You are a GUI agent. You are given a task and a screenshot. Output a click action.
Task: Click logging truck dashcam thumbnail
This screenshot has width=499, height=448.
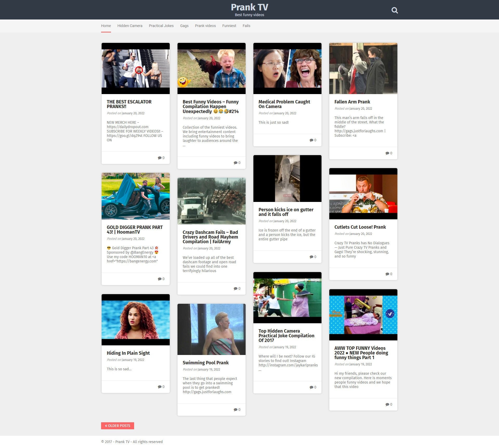(x=212, y=201)
